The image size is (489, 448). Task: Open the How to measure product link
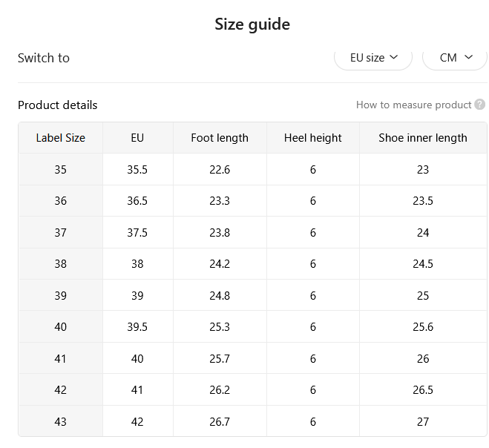pos(413,105)
